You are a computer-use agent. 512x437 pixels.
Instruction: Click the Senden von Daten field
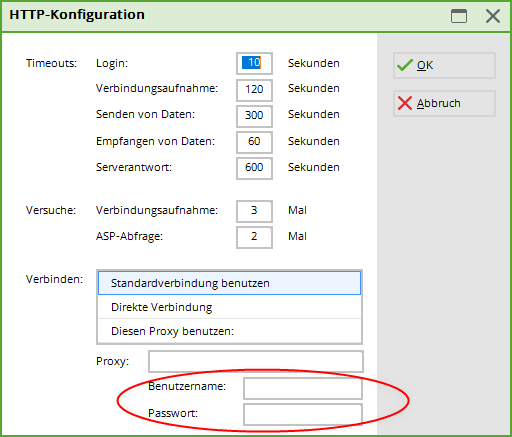pyautogui.click(x=254, y=115)
